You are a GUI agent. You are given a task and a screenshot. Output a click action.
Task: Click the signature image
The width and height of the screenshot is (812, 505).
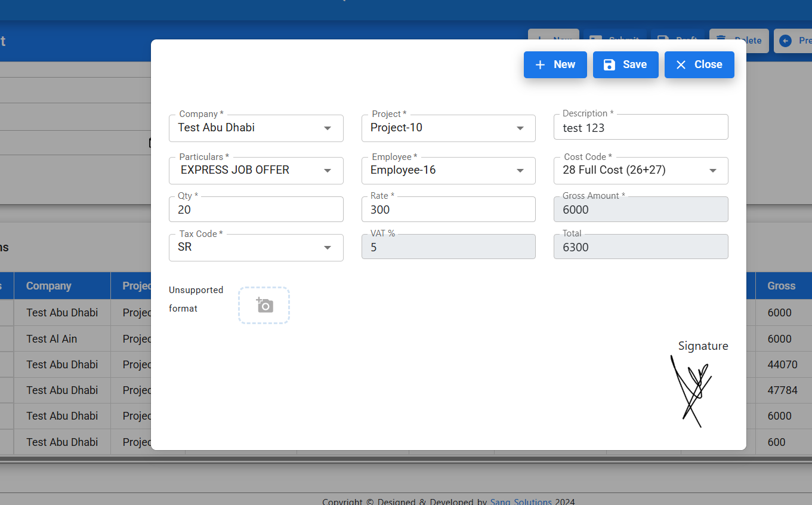click(691, 391)
